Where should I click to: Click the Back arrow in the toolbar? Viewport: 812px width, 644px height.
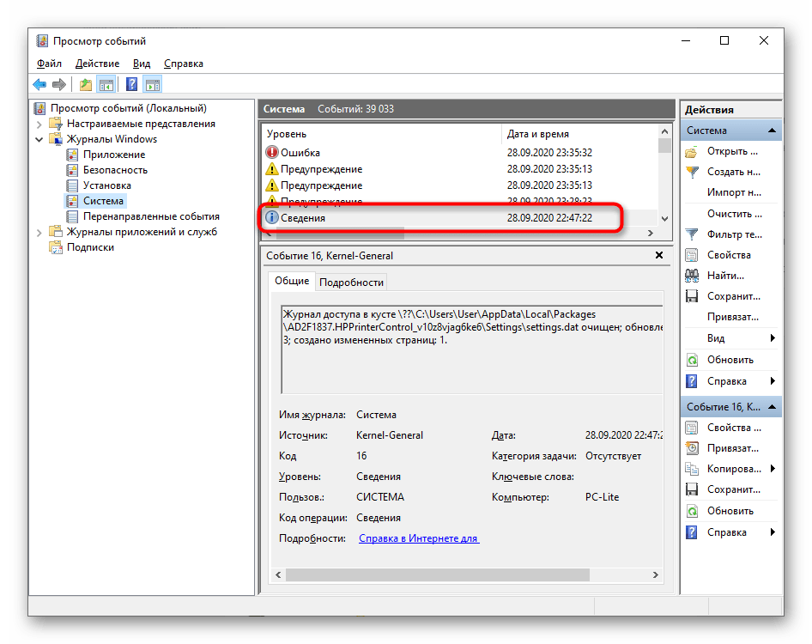(x=39, y=84)
